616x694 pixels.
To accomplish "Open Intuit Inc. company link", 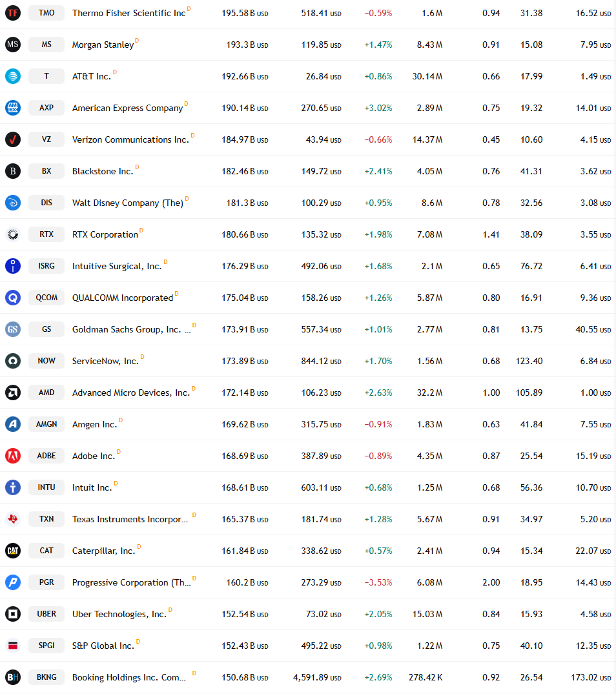I will 92,488.
